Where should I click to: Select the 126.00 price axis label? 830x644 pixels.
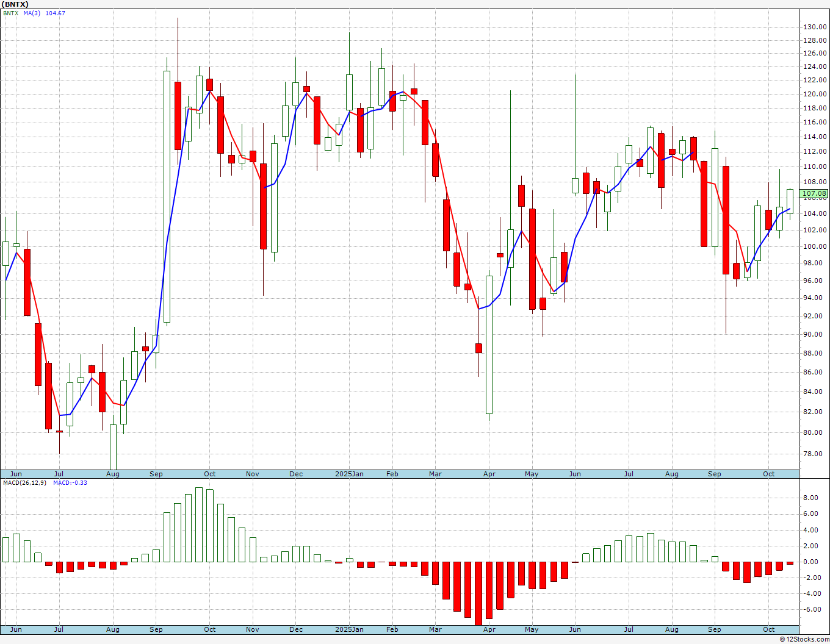(x=815, y=53)
